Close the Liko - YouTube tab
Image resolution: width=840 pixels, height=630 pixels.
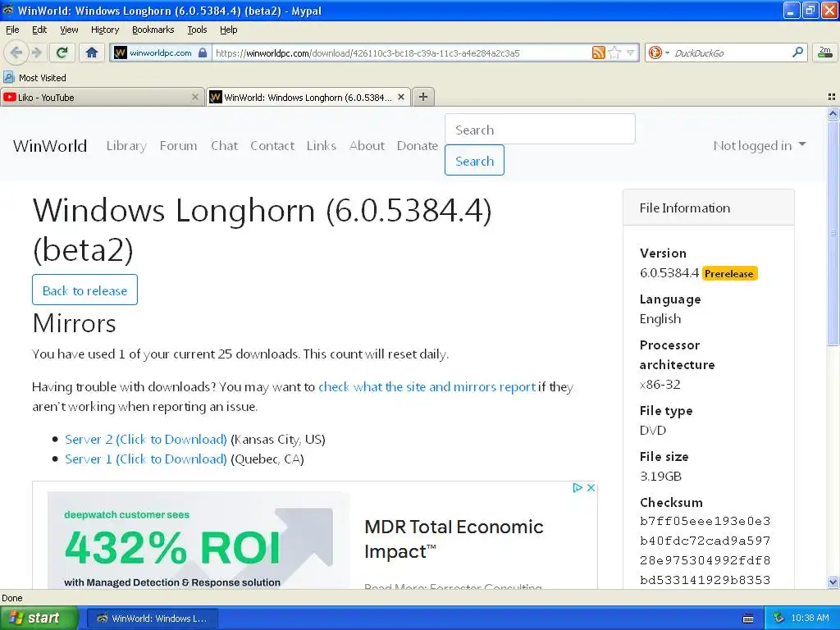pyautogui.click(x=195, y=97)
